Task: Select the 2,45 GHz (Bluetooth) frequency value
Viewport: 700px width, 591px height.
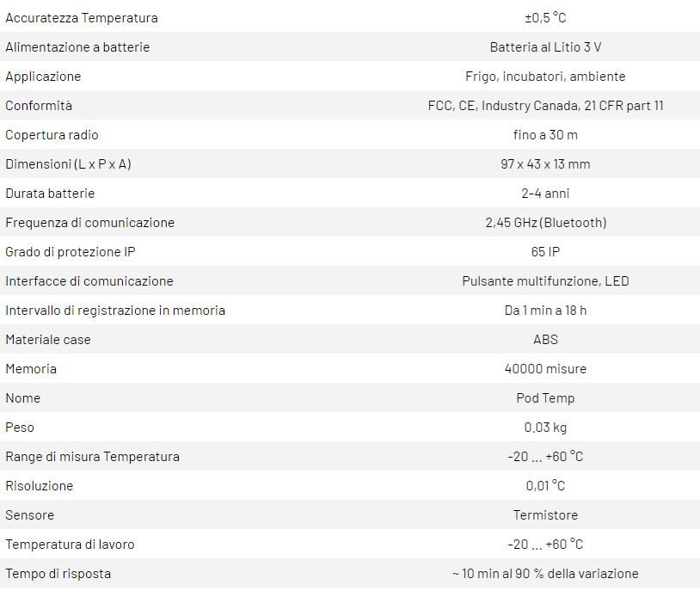Action: coord(545,223)
